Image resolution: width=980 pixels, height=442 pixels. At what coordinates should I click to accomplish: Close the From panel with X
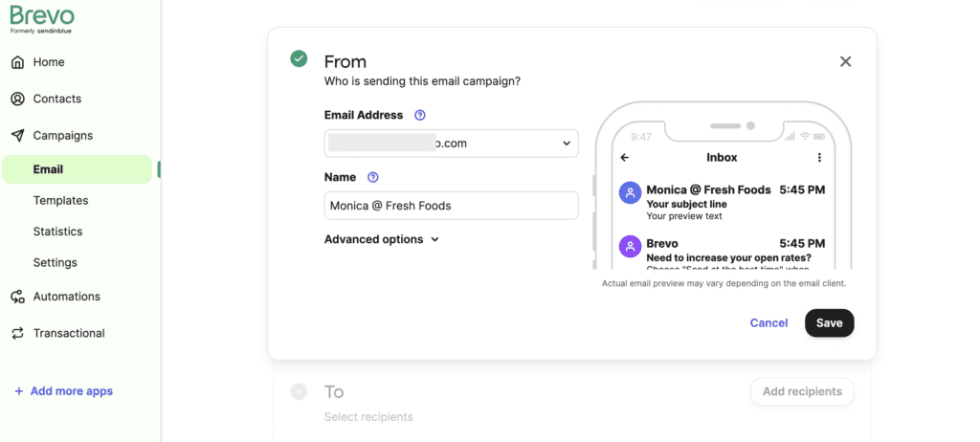coord(846,61)
